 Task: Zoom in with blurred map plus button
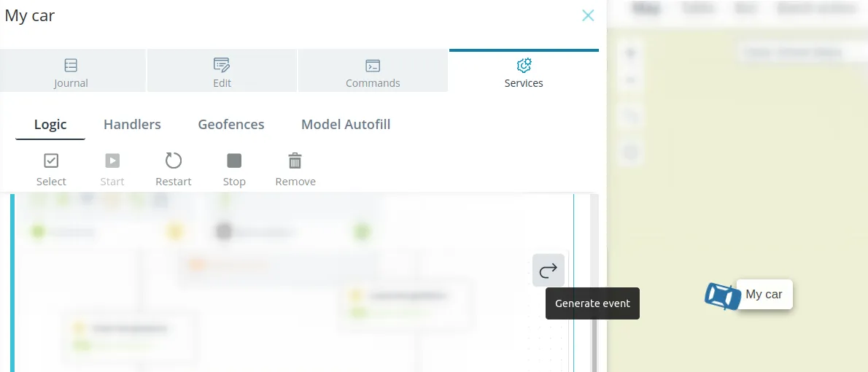tap(630, 53)
